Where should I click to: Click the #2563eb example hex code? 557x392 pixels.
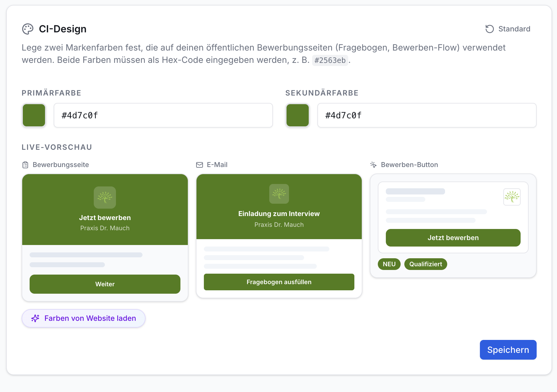[x=330, y=60]
